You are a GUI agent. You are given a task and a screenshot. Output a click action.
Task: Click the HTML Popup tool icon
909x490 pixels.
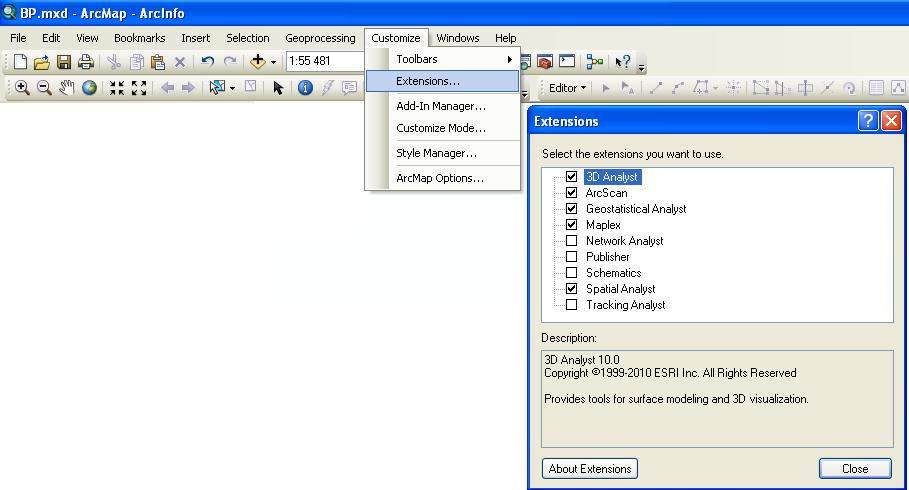(x=349, y=88)
